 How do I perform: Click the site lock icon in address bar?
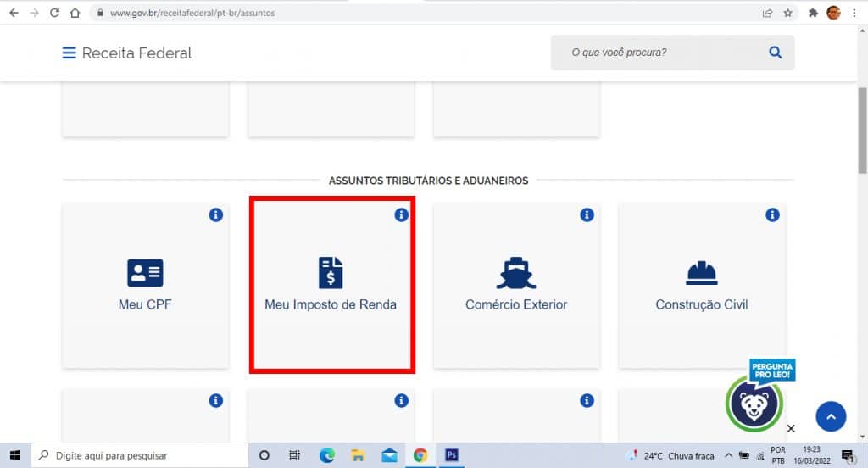coord(100,13)
